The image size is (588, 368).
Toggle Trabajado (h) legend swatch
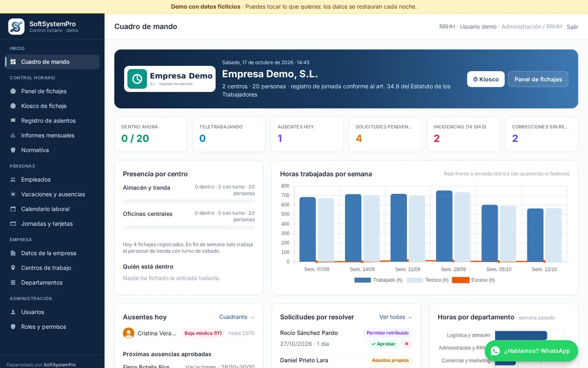point(363,280)
